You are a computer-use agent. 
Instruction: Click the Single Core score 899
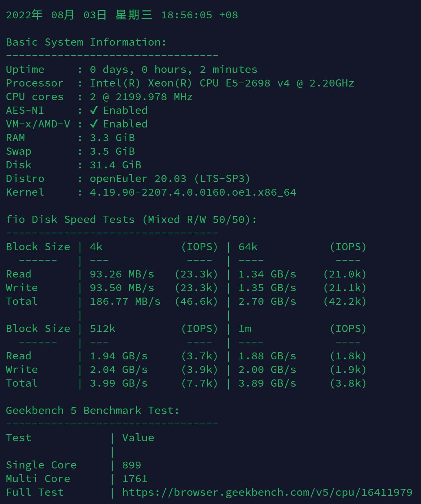[131, 465]
